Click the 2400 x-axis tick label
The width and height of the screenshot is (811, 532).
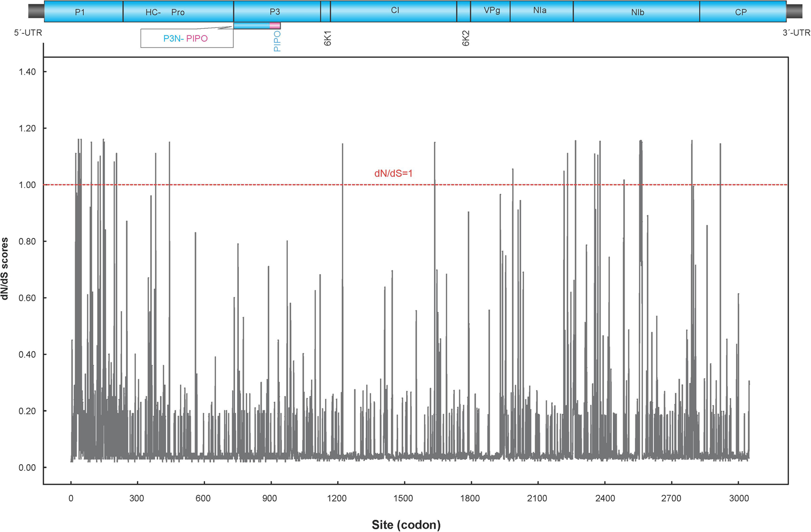[605, 499]
